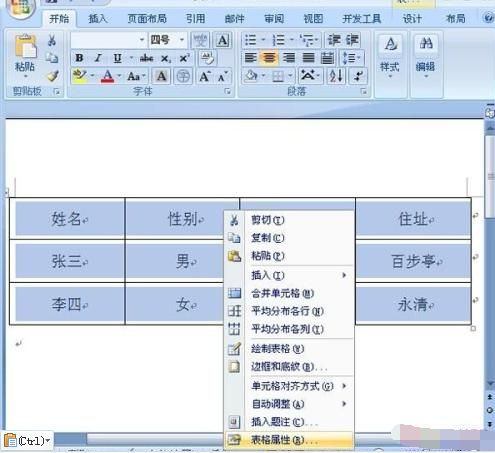Apply the red font color
The width and height of the screenshot is (495, 453).
(x=107, y=76)
